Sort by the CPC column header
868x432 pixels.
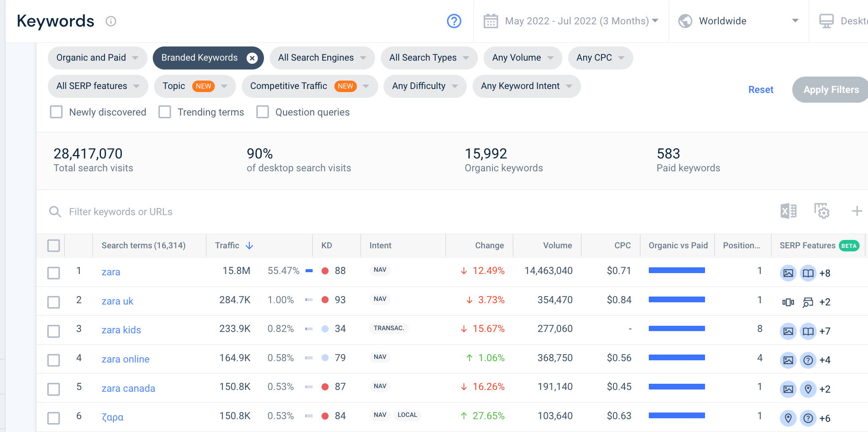click(x=623, y=246)
